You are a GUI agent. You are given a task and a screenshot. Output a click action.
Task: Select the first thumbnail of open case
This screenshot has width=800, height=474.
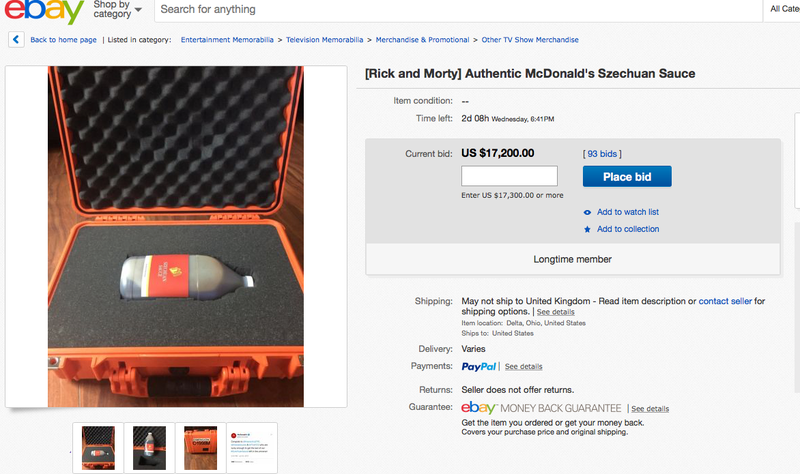pyautogui.click(x=98, y=447)
